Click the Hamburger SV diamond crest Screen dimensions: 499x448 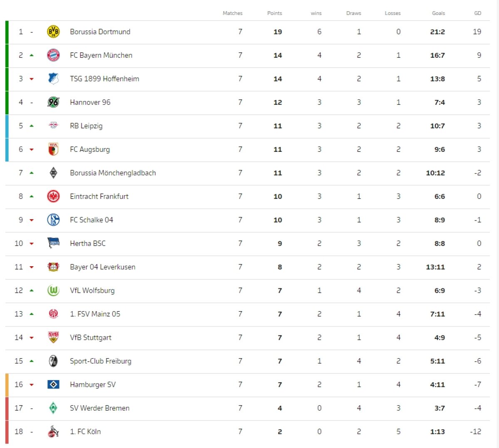click(x=53, y=384)
